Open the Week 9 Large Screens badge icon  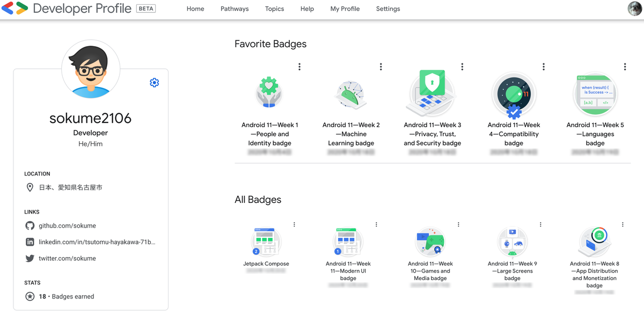tap(512, 241)
